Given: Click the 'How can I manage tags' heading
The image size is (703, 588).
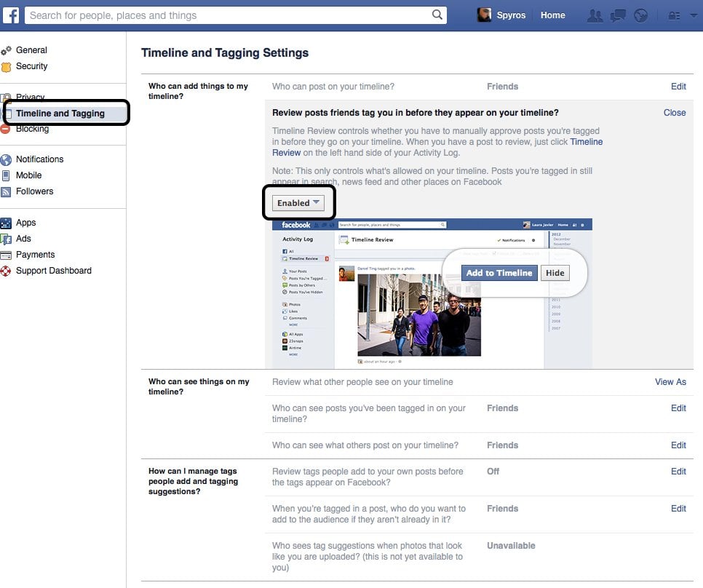Looking at the screenshot, I should pos(194,481).
